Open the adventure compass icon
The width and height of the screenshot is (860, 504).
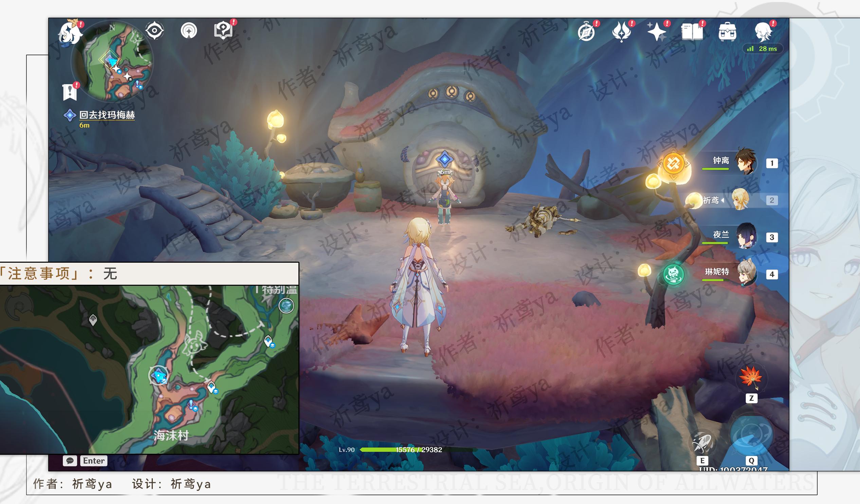[x=586, y=33]
